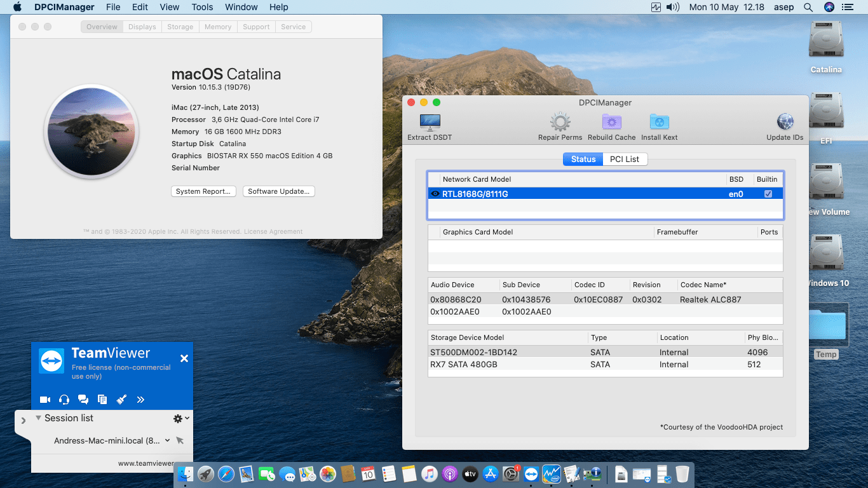Click Update IDs globe icon
868x488 pixels.
tap(785, 126)
